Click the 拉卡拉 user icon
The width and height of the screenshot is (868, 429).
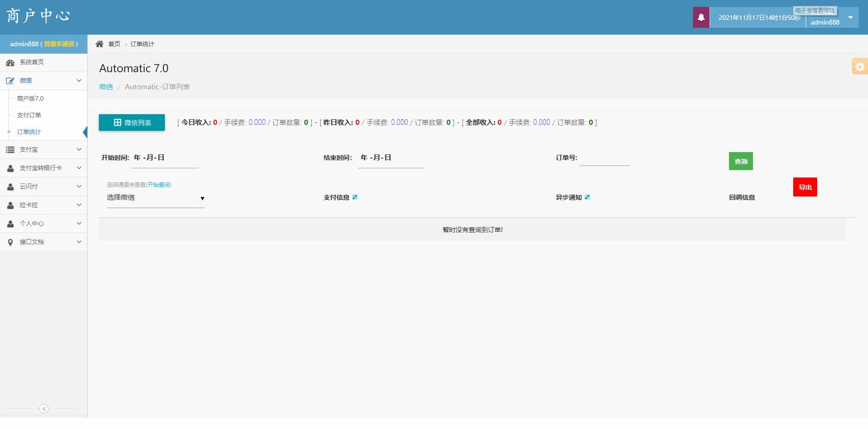10,205
